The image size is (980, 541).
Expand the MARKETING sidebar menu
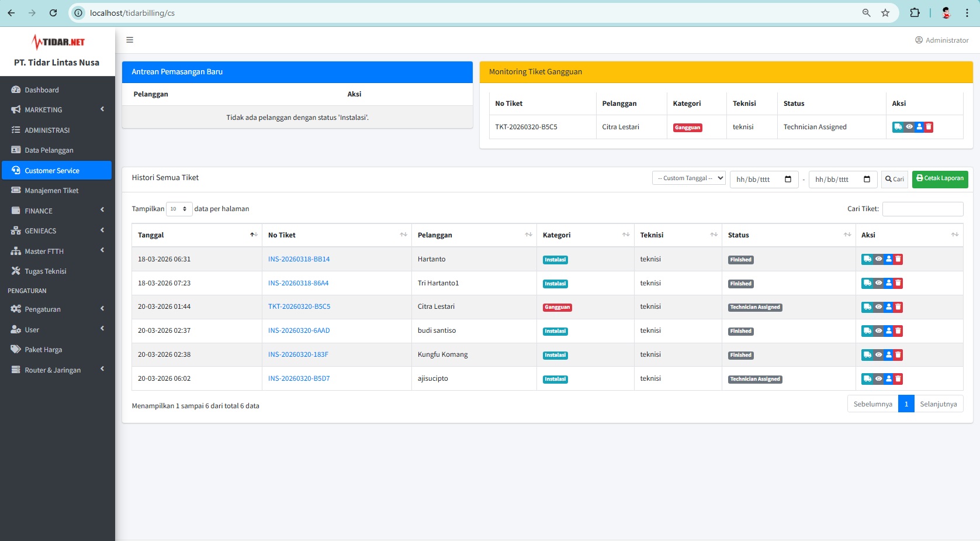(57, 110)
